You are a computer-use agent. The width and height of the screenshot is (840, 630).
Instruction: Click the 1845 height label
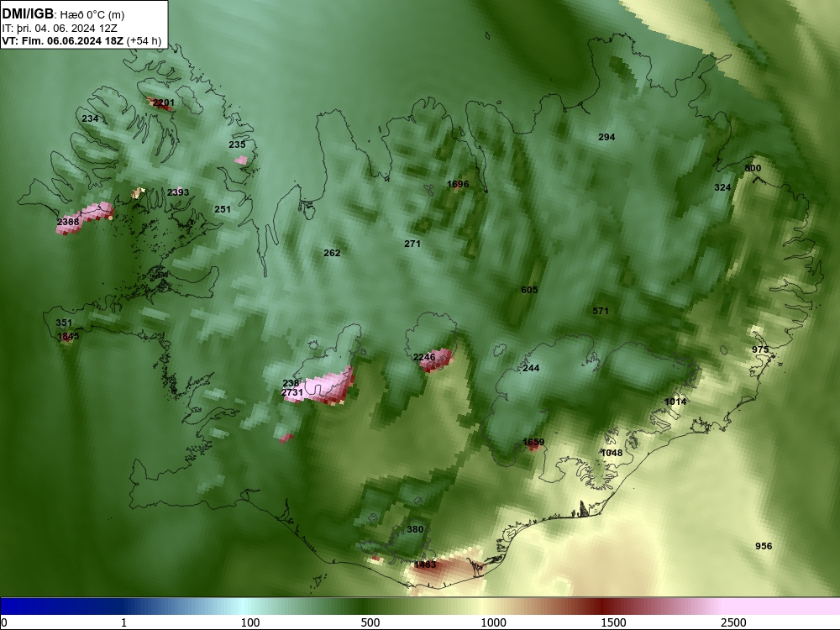coord(68,337)
